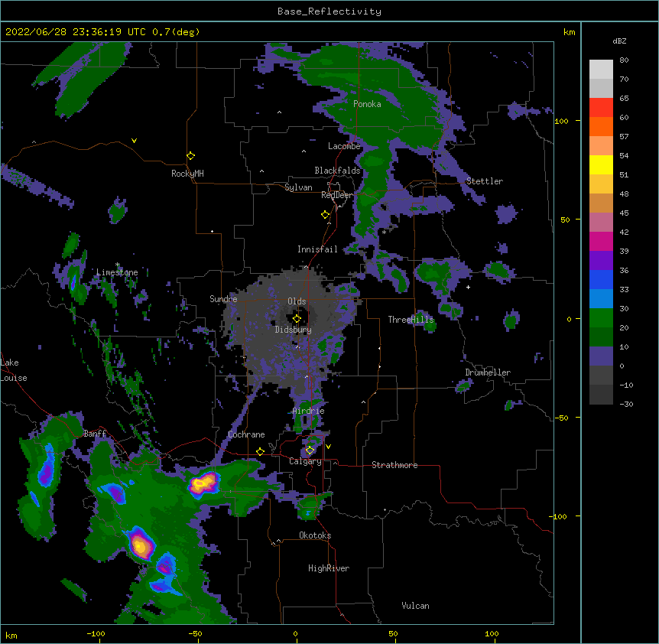659x644 pixels.
Task: Click the Drumheller city label
Action: (x=488, y=372)
